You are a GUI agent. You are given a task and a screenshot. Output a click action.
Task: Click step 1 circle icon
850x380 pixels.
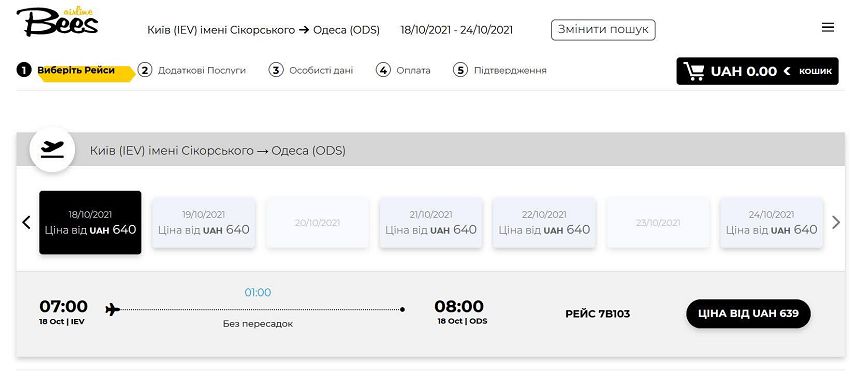point(24,70)
